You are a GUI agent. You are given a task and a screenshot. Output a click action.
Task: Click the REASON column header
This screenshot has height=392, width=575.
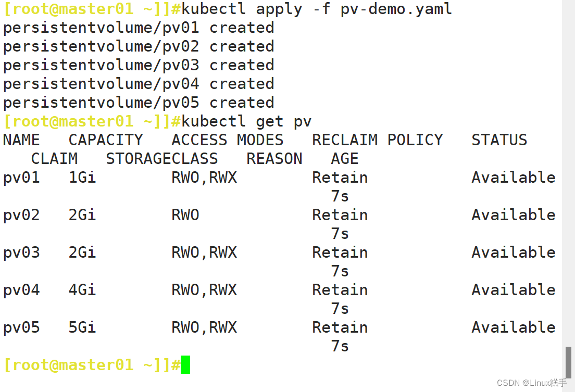tap(274, 159)
